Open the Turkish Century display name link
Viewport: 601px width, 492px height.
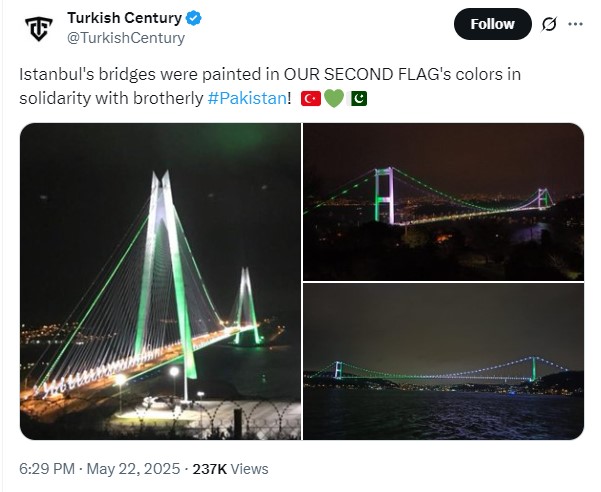coord(125,18)
